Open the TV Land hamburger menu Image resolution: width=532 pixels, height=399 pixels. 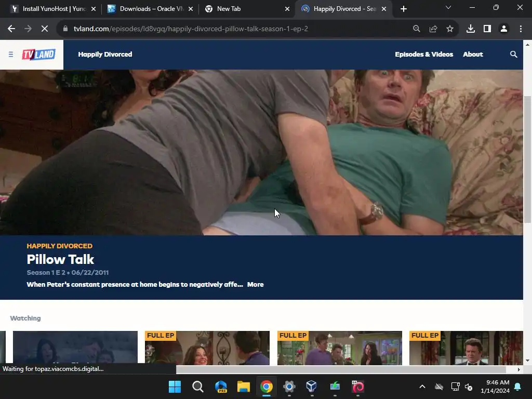coord(11,54)
